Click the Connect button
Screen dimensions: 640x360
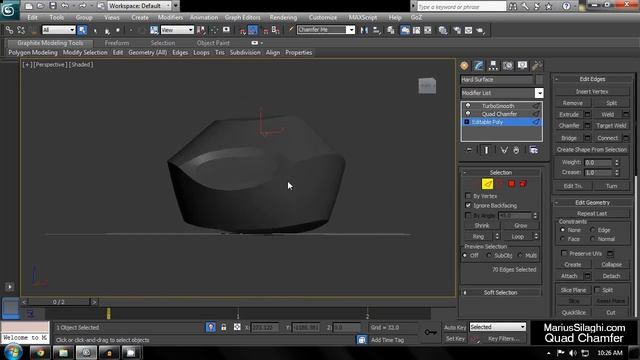tap(607, 138)
